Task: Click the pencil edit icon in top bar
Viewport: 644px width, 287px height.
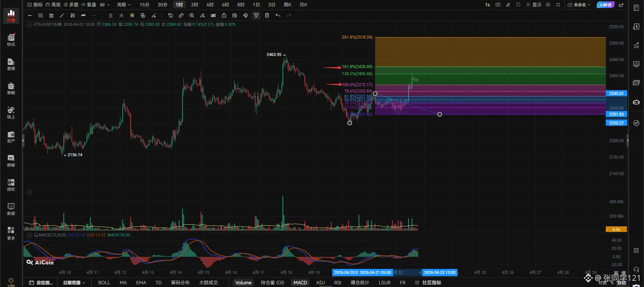Action: coord(508,5)
